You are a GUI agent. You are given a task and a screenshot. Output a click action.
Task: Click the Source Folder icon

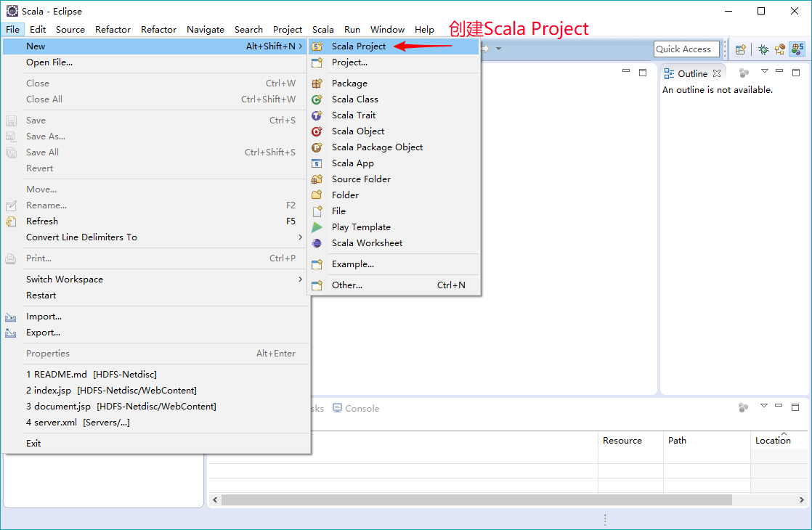pos(317,179)
